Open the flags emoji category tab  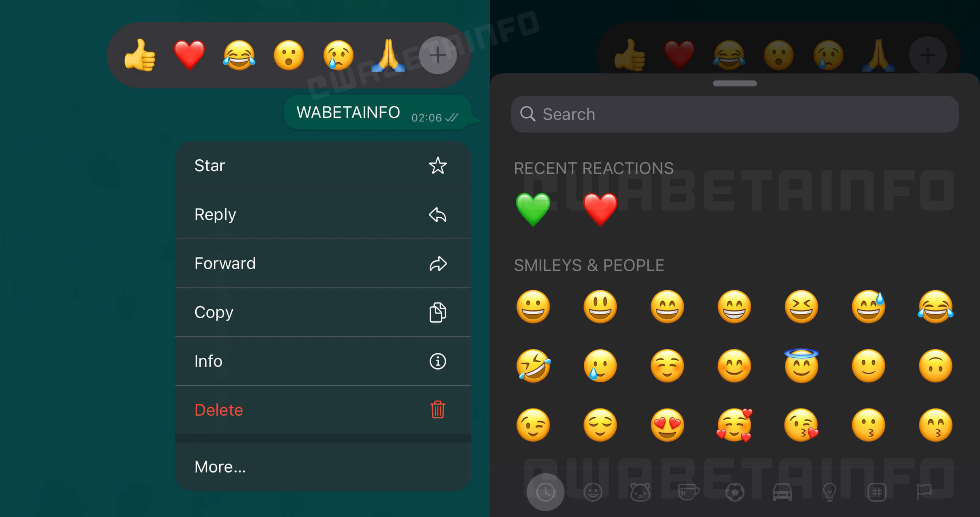924,492
